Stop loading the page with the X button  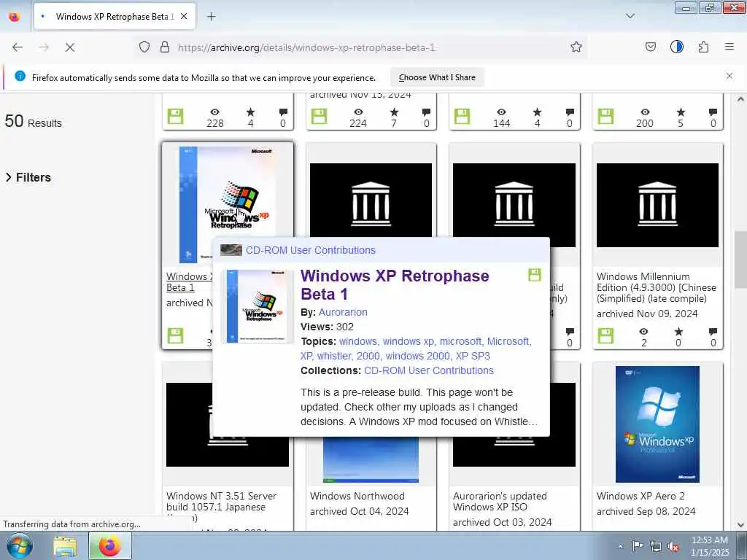(x=69, y=47)
